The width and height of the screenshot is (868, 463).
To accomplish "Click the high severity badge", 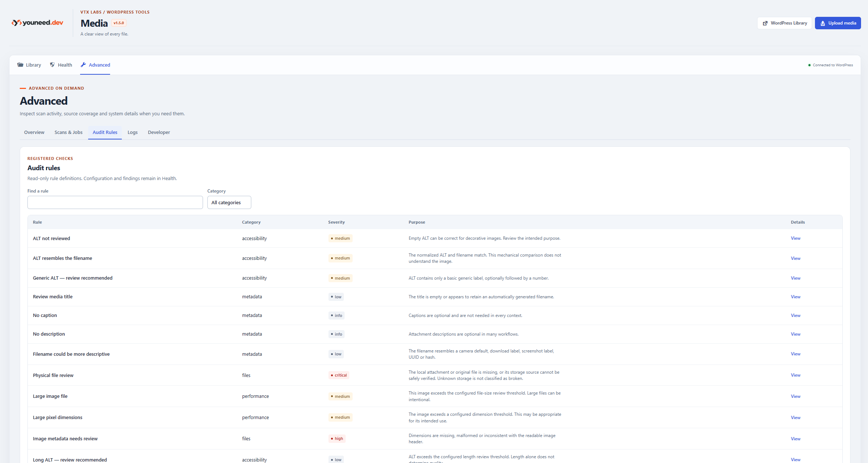I will pyautogui.click(x=337, y=438).
